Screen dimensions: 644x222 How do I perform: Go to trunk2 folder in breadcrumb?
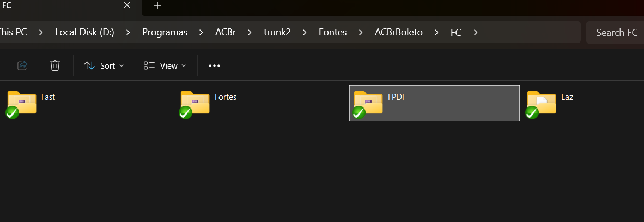(277, 33)
